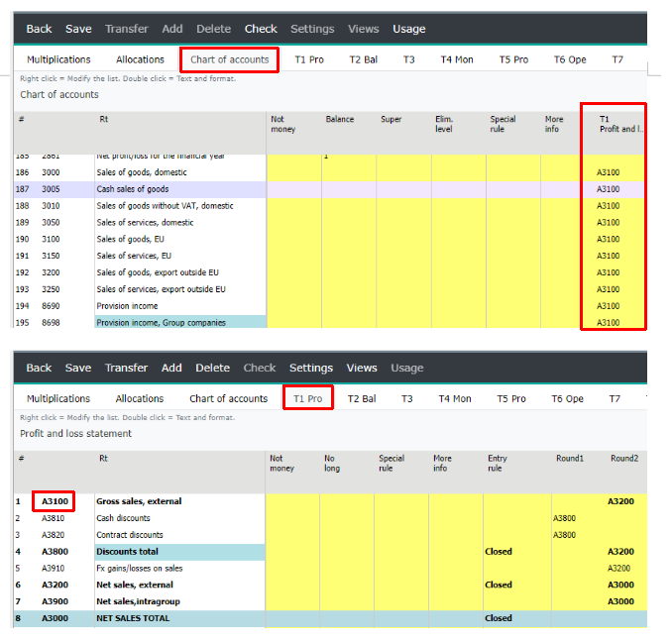The height and width of the screenshot is (643, 672).
Task: Click the Balance column header
Action: tap(340, 119)
